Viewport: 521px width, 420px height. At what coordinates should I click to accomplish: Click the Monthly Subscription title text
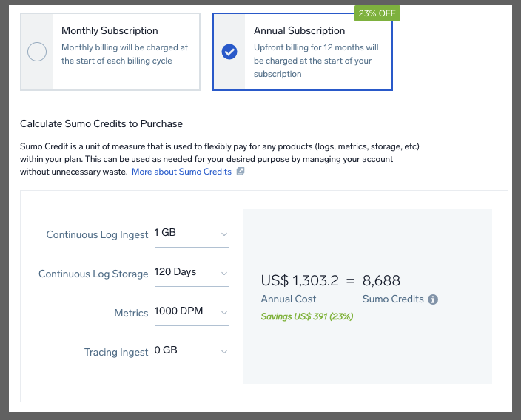[110, 30]
